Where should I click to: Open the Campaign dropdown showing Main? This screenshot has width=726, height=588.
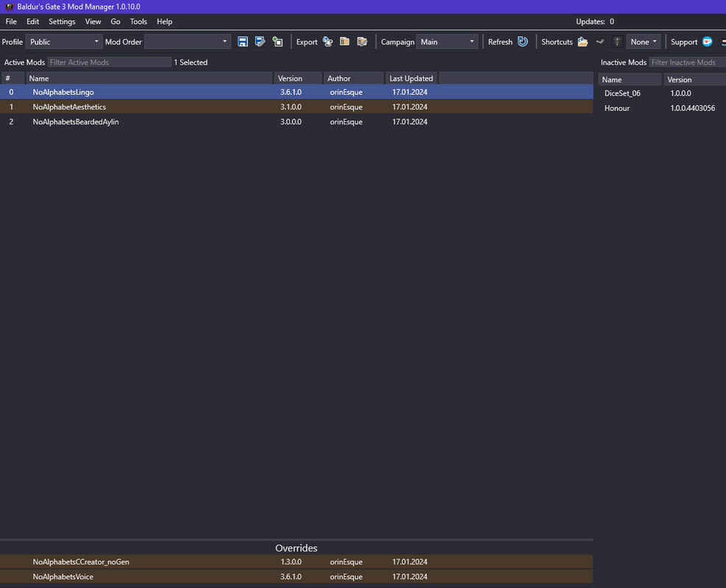coord(446,42)
